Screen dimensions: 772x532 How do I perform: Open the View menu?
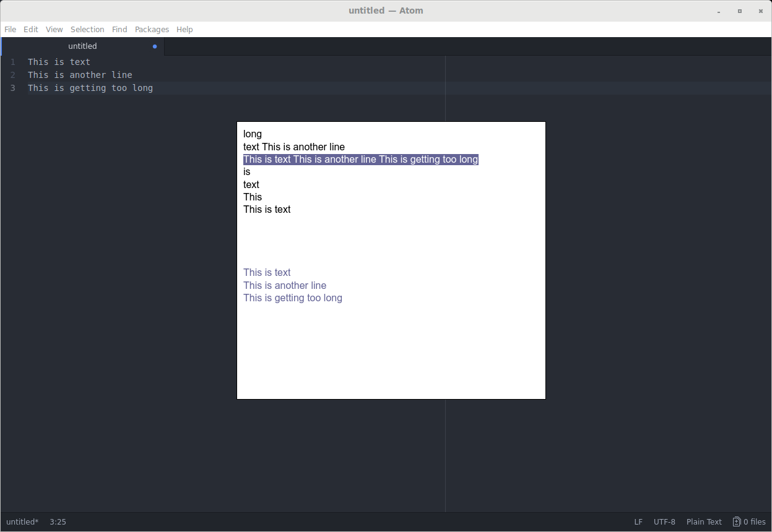click(x=54, y=29)
